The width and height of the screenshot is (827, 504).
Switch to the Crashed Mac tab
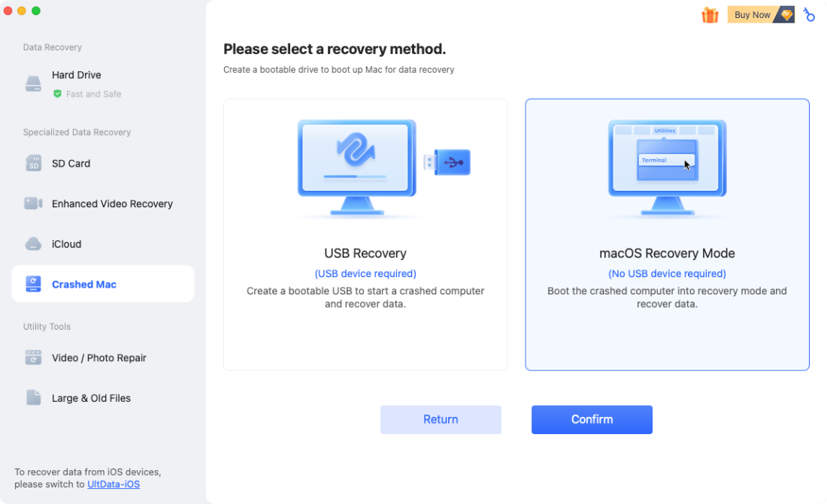pyautogui.click(x=85, y=284)
